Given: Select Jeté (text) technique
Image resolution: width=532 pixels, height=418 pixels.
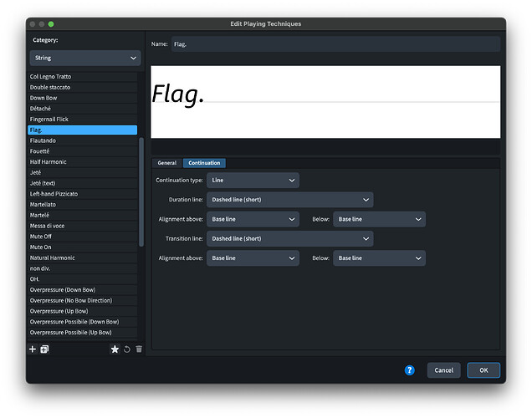Looking at the screenshot, I should [83, 183].
